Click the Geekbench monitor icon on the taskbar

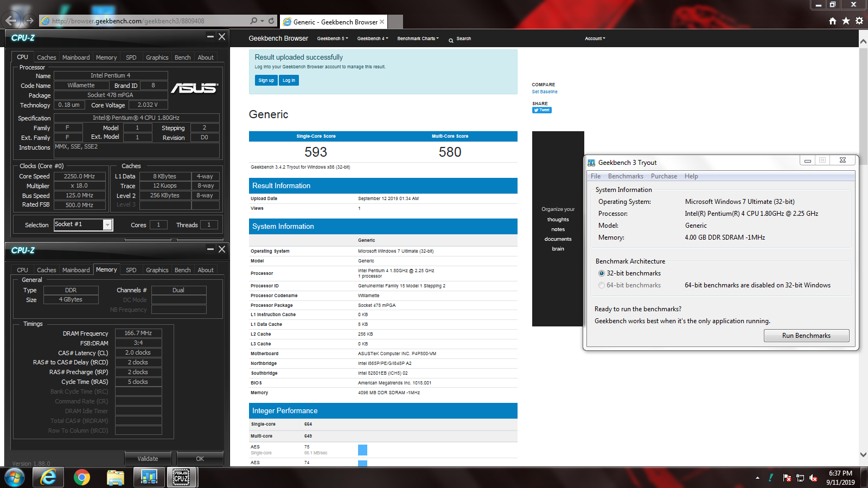tap(149, 477)
